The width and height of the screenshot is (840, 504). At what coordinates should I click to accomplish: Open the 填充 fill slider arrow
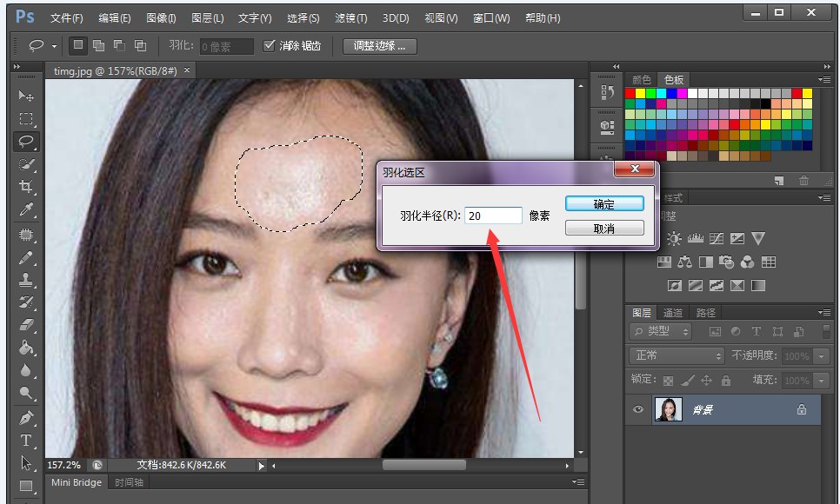[x=821, y=381]
